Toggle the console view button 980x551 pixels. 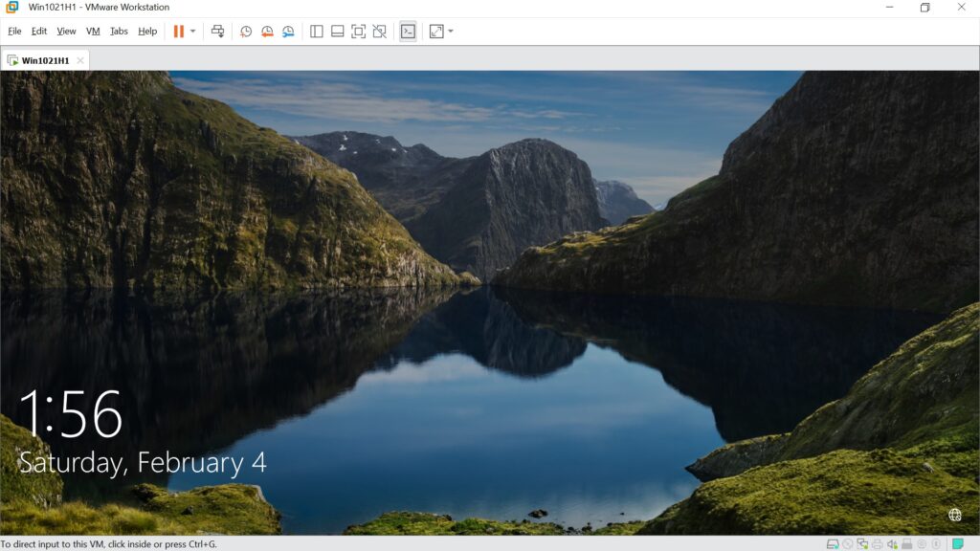click(408, 32)
